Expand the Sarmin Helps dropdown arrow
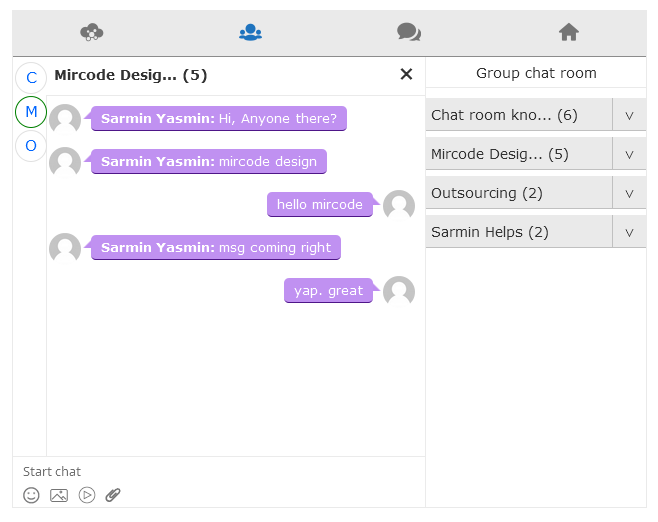The height and width of the screenshot is (522, 658). 629,232
